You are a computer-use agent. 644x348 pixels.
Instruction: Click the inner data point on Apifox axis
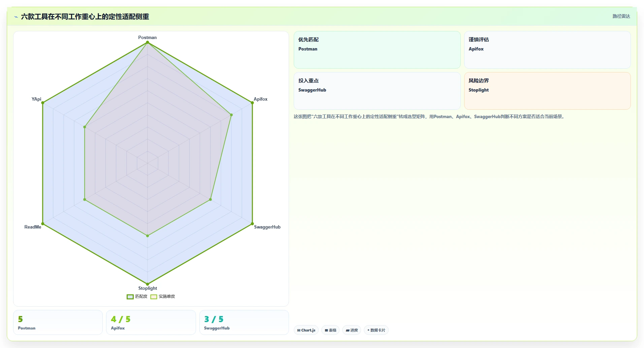pos(231,115)
